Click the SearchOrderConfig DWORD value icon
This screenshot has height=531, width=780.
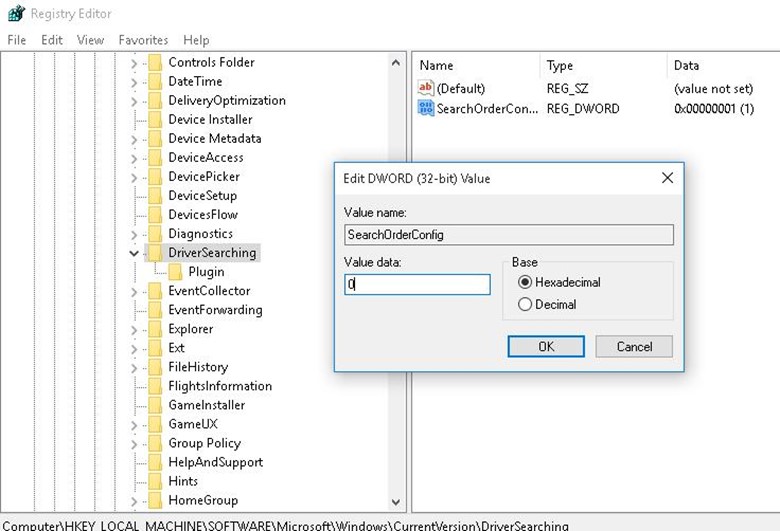click(426, 108)
